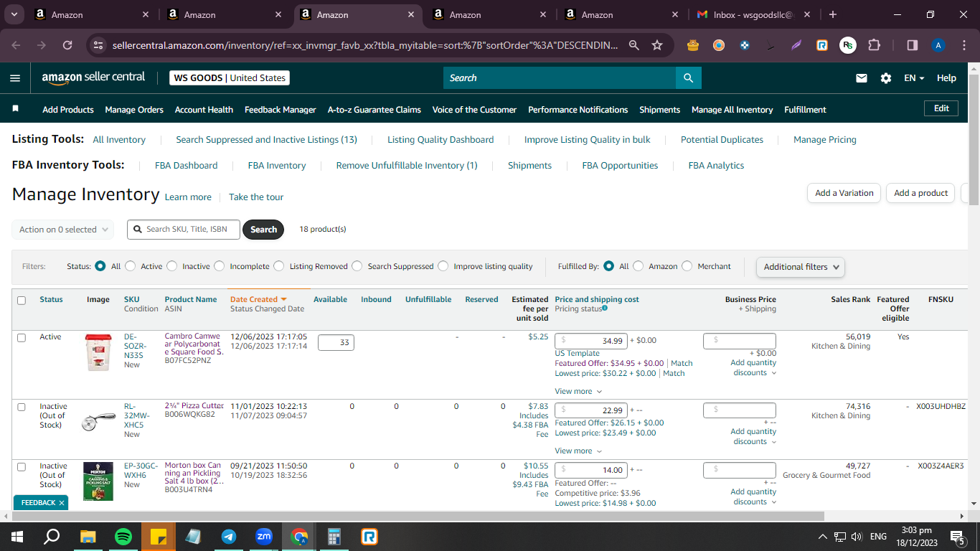Go back using the browser back arrow
Viewport: 980px width, 551px height.
[x=16, y=45]
